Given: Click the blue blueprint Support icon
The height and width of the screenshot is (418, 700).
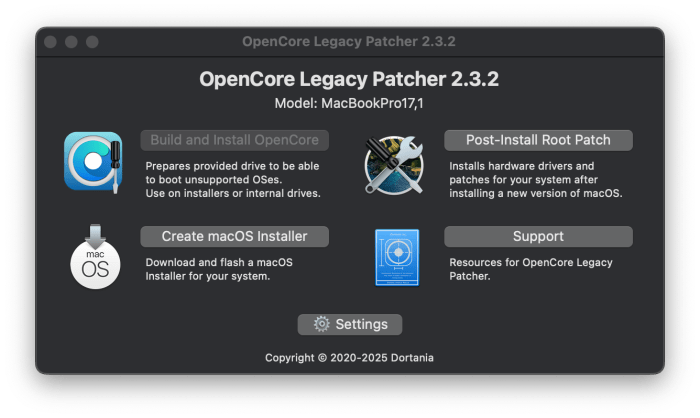Looking at the screenshot, I should pos(395,257).
